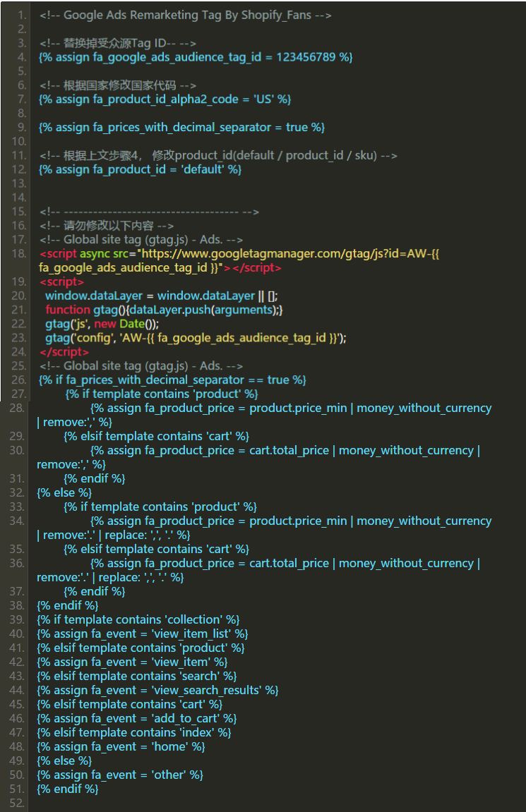Click the 'other' event assignment
This screenshot has height=812, width=526.
coord(120,775)
